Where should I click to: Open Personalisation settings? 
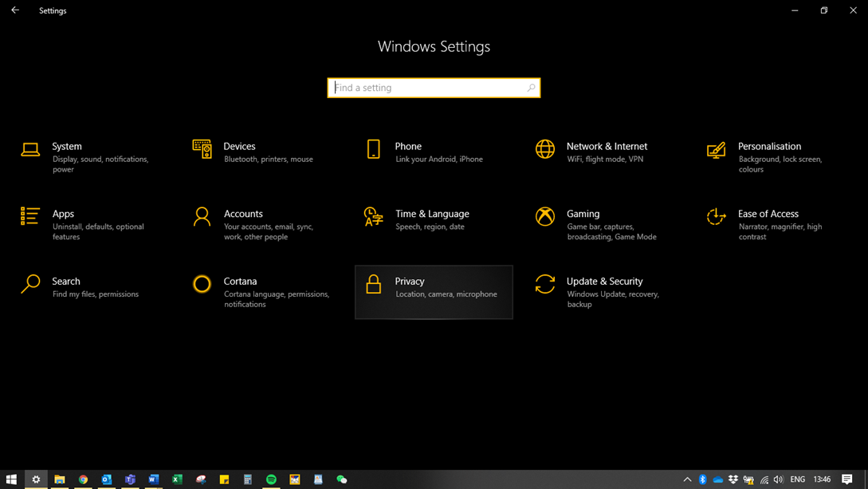(769, 147)
